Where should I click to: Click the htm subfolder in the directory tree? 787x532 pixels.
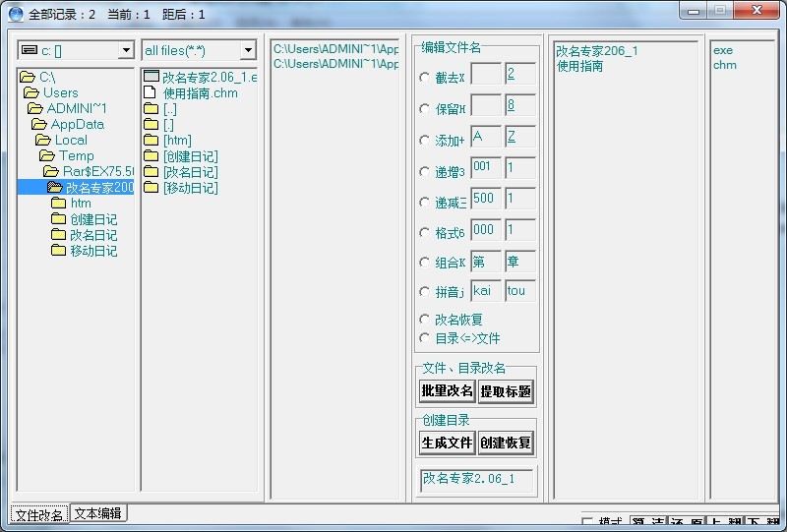tap(80, 204)
